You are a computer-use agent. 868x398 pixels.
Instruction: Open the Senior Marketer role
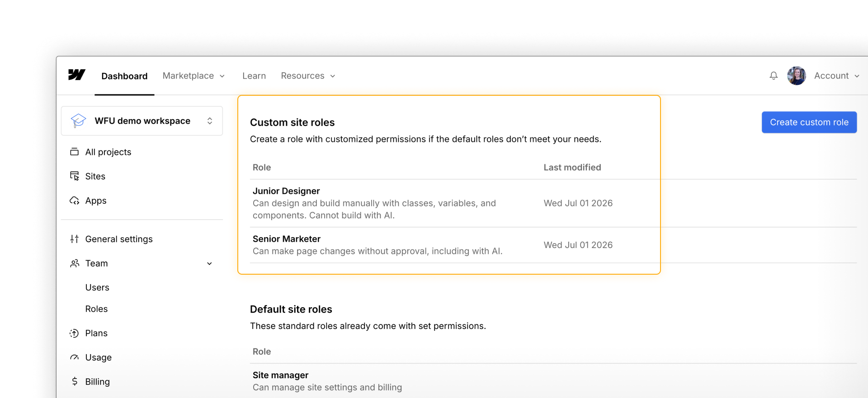click(287, 239)
